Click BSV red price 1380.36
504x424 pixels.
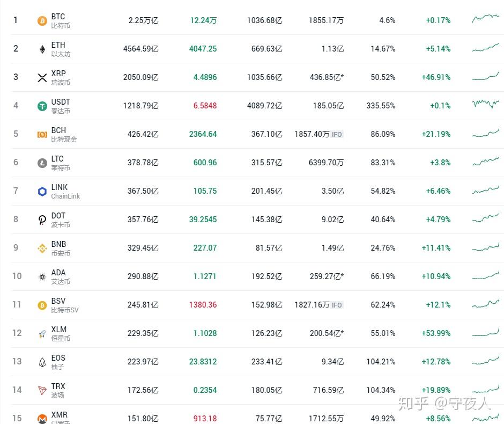pyautogui.click(x=203, y=305)
